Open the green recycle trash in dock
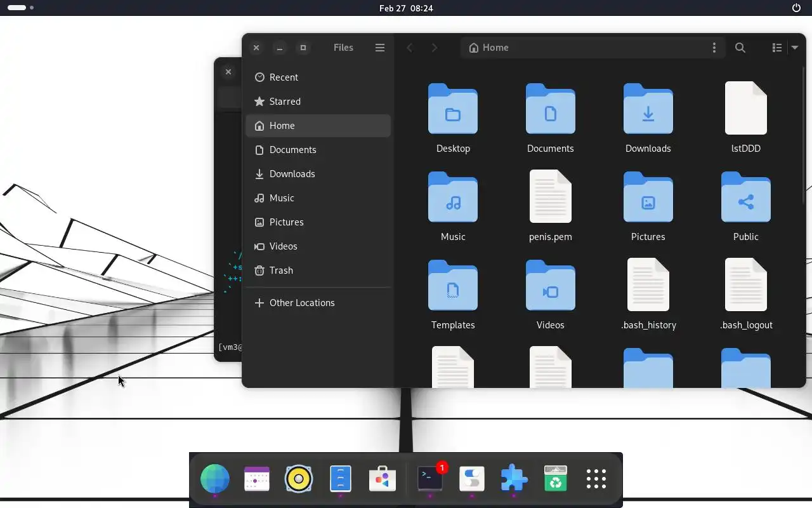The width and height of the screenshot is (812, 508). tap(556, 479)
